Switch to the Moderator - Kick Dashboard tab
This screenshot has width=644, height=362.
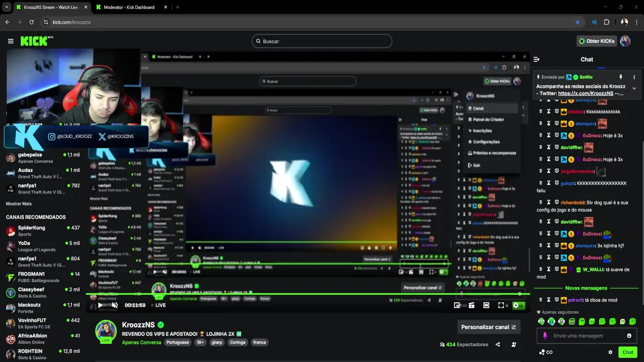[129, 7]
